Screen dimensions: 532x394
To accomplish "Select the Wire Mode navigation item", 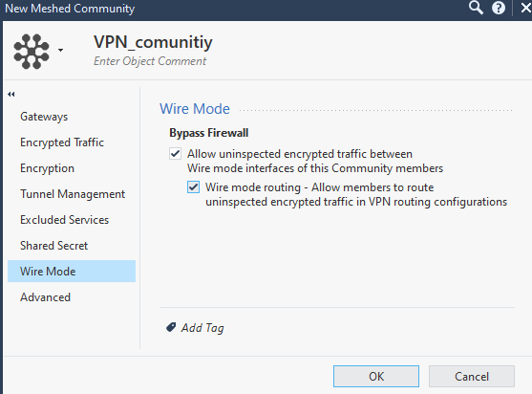I will (72, 272).
